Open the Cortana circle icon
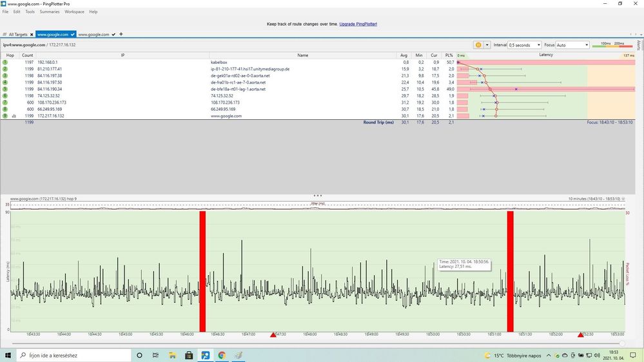This screenshot has height=362, width=644. (x=139, y=356)
